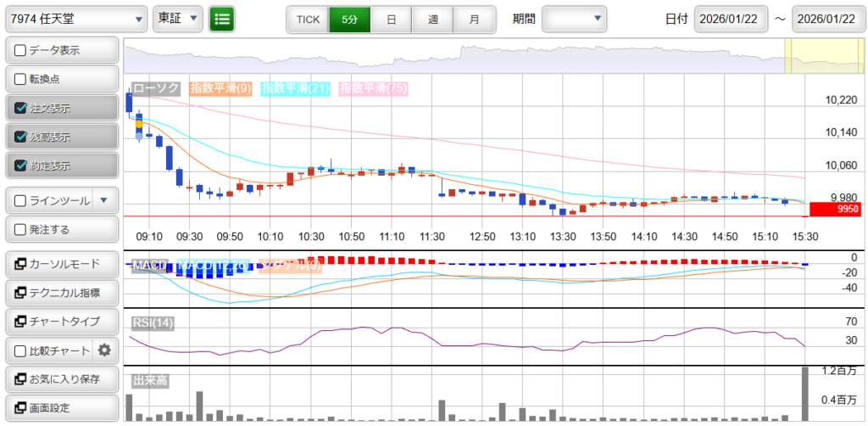The height and width of the screenshot is (426, 868).
Task: Click お気に入り保存 to save favorite
Action: (60, 378)
